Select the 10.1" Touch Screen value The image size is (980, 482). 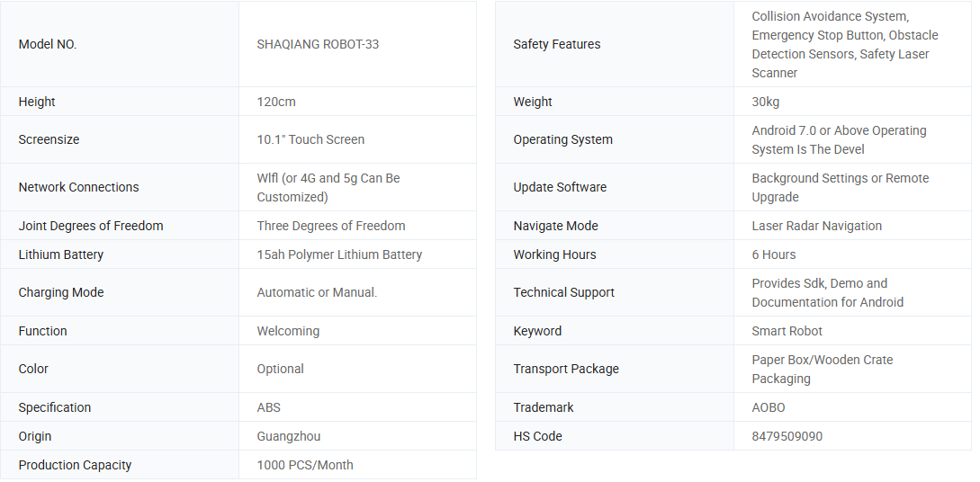pyautogui.click(x=310, y=139)
